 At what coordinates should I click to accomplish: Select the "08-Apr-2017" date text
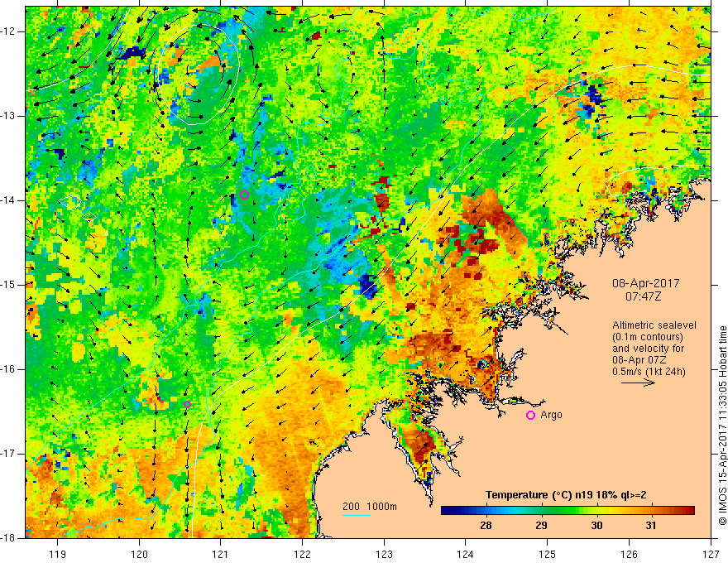point(646,283)
